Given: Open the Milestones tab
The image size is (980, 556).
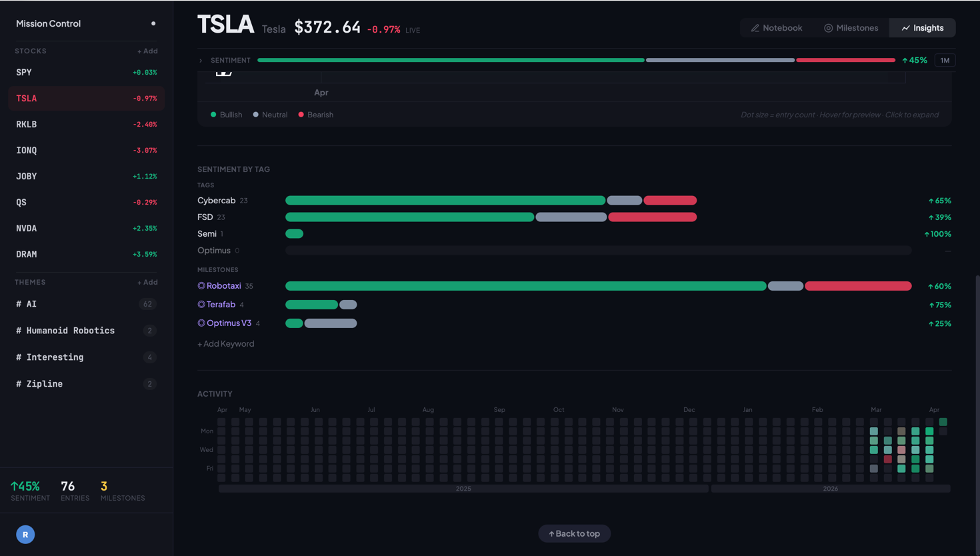Looking at the screenshot, I should [x=851, y=28].
